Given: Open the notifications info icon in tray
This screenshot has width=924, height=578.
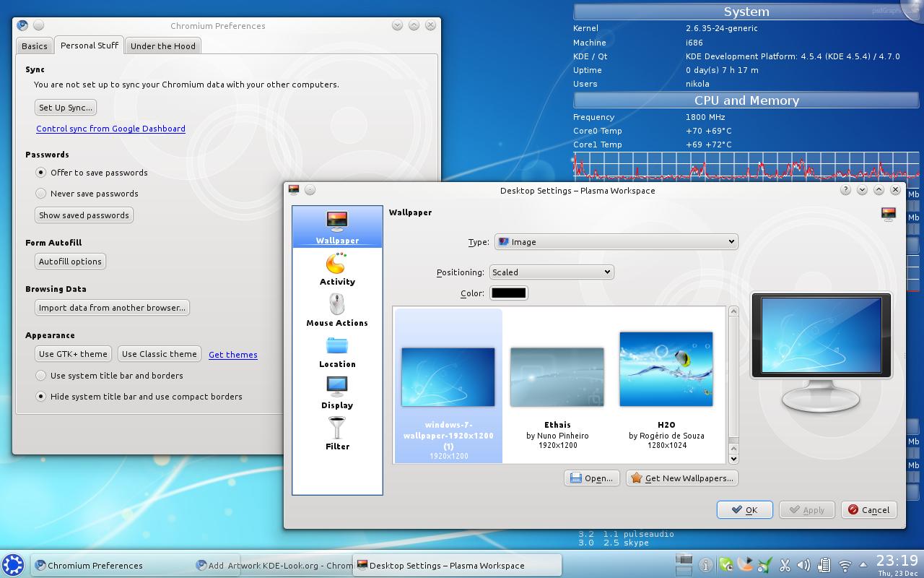Looking at the screenshot, I should [x=706, y=565].
